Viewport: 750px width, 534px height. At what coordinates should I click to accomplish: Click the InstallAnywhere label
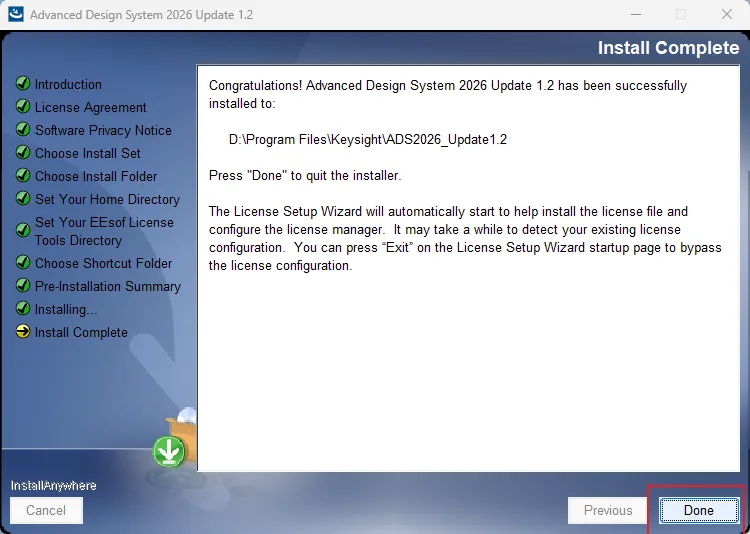tap(54, 485)
